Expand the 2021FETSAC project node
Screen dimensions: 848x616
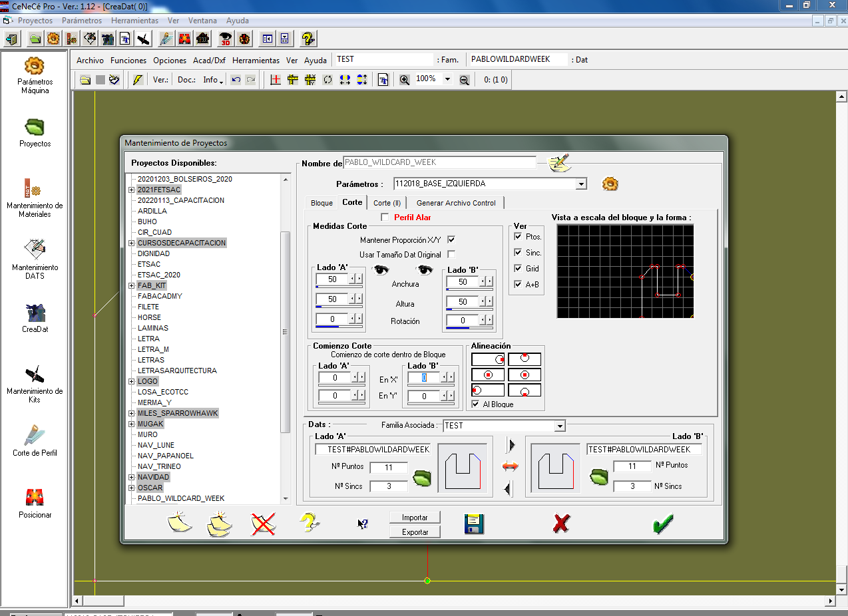132,190
